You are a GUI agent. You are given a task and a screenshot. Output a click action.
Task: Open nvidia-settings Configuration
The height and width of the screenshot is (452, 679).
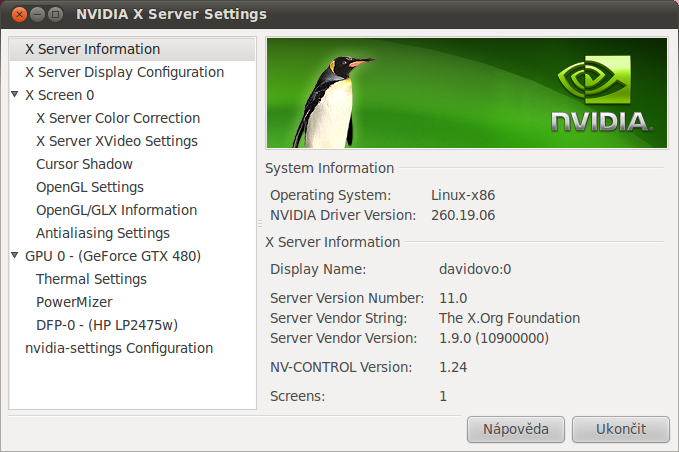[119, 348]
